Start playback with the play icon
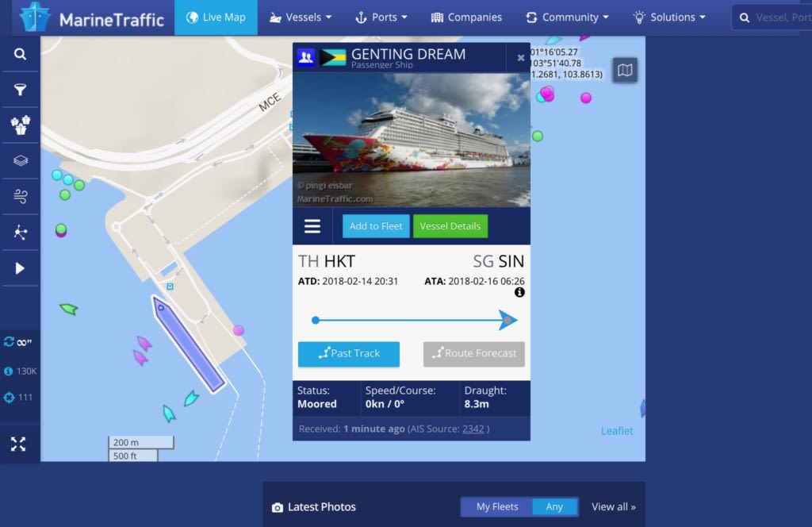This screenshot has height=527, width=812. tap(20, 268)
